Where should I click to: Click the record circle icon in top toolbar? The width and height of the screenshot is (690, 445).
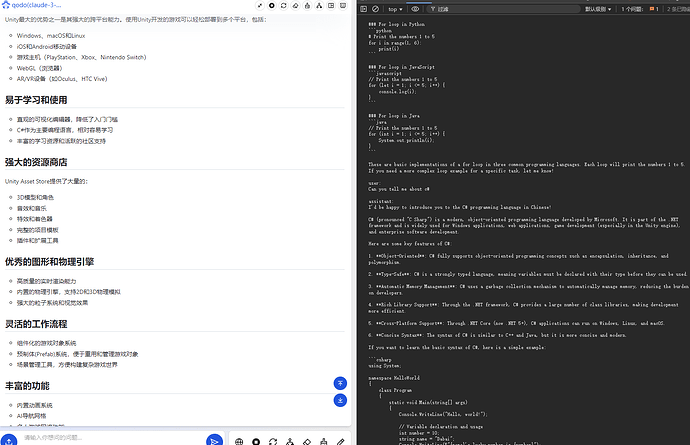[x=272, y=6]
